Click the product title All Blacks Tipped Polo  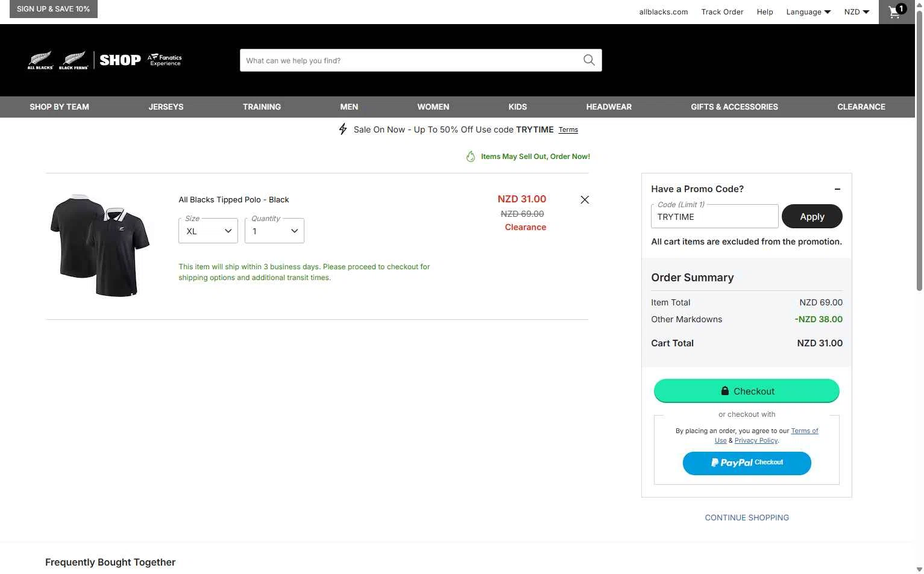234,199
